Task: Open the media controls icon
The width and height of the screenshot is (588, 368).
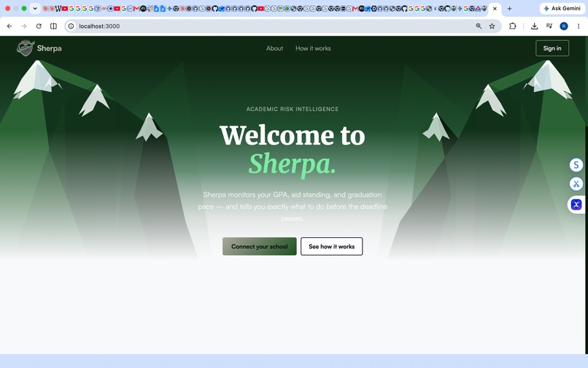Action: click(x=549, y=26)
